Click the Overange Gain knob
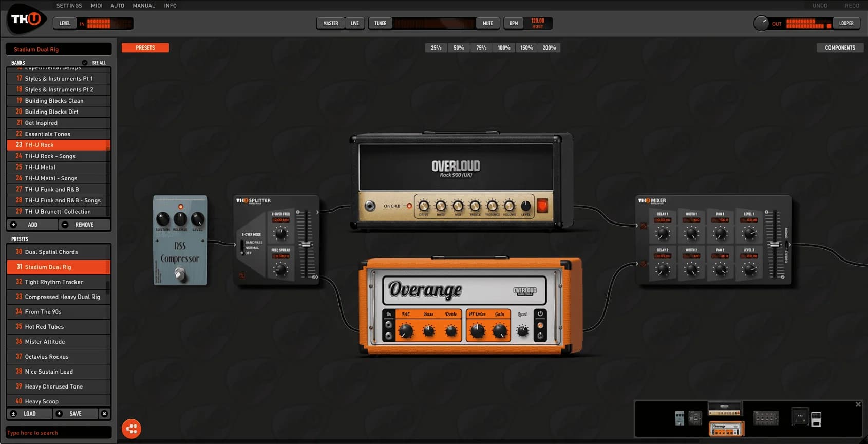This screenshot has width=868, height=444. [500, 331]
